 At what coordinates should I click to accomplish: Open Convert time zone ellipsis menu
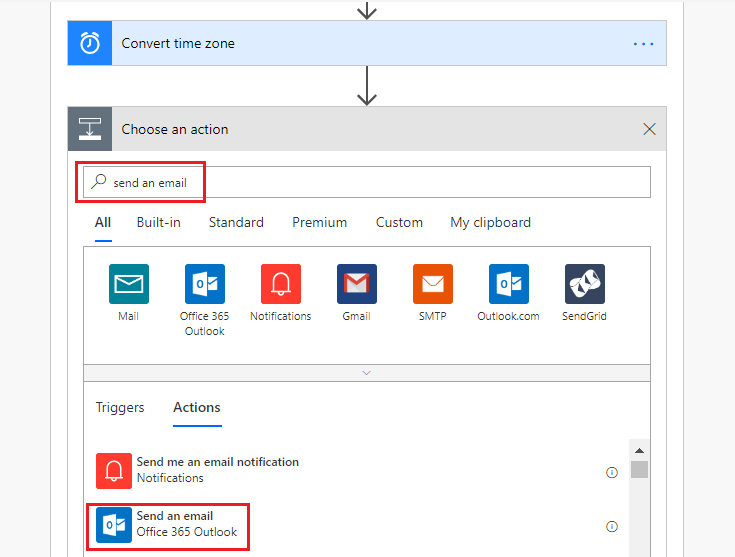pos(644,44)
